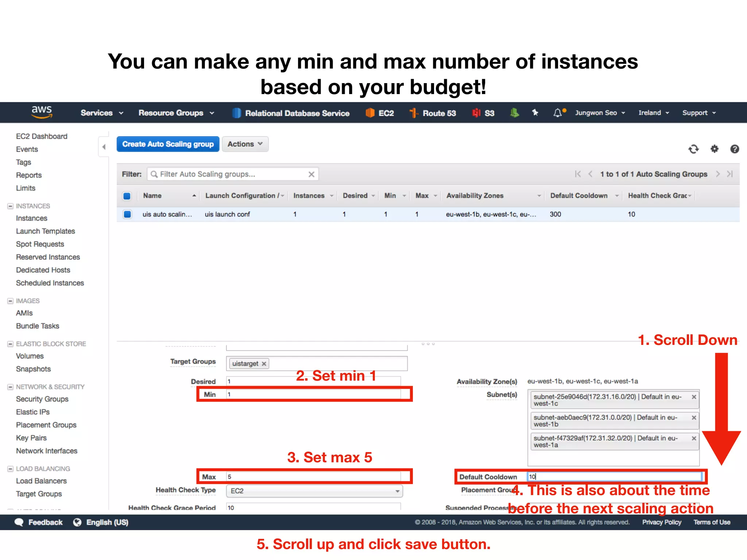
Task: Click the AWS logo home icon
Action: coord(42,112)
